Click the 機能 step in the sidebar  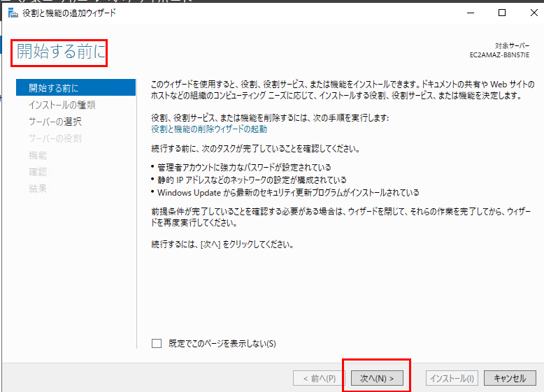[x=38, y=155]
